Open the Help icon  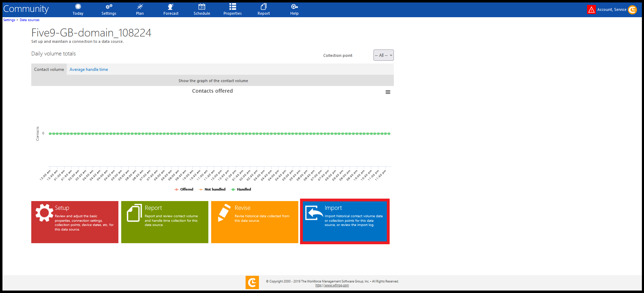tap(294, 7)
